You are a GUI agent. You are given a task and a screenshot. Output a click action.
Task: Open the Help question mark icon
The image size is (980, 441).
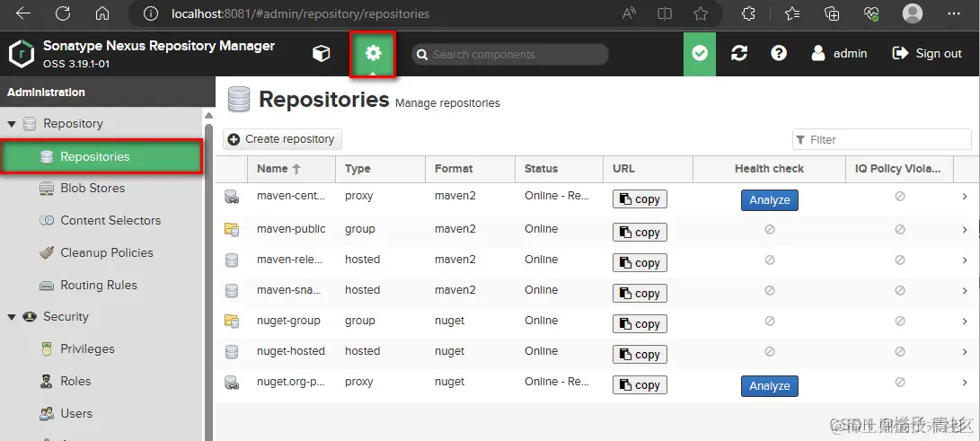point(778,54)
